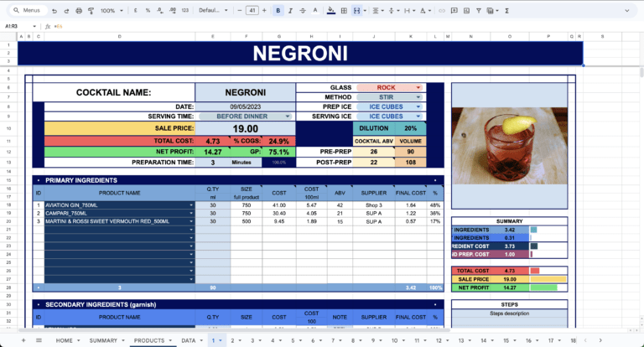Open the Borders tool
644x347 pixels.
click(344, 11)
